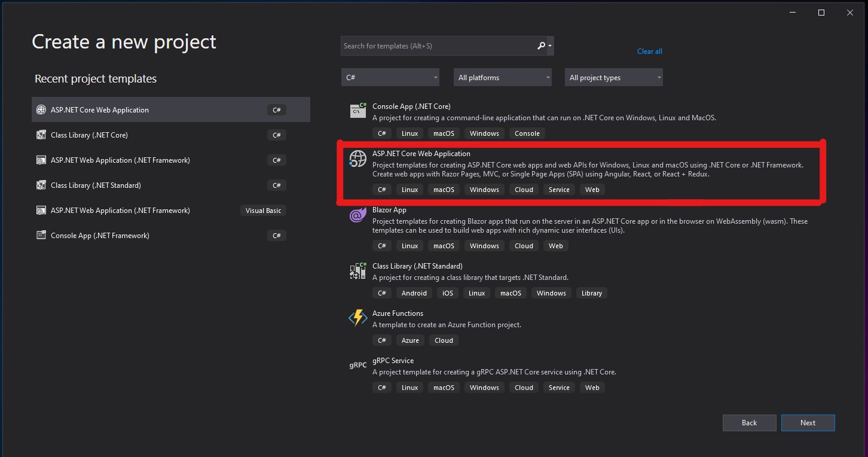Screen dimensions: 868x457
Task: Click the ASP.NET Core Web Application globe icon
Action: coord(357,158)
